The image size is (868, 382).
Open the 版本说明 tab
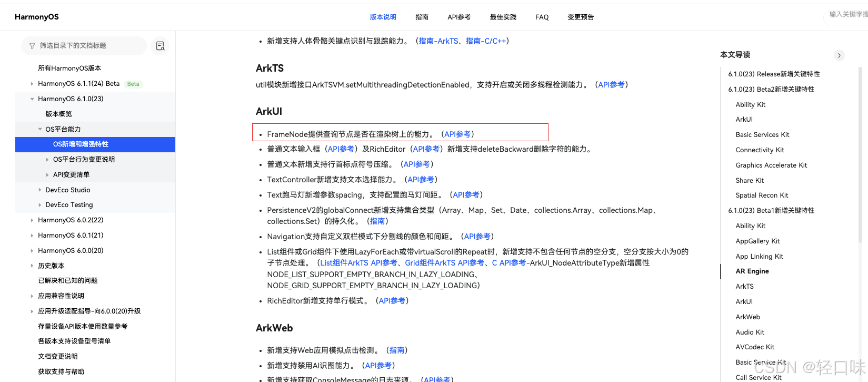pyautogui.click(x=383, y=17)
